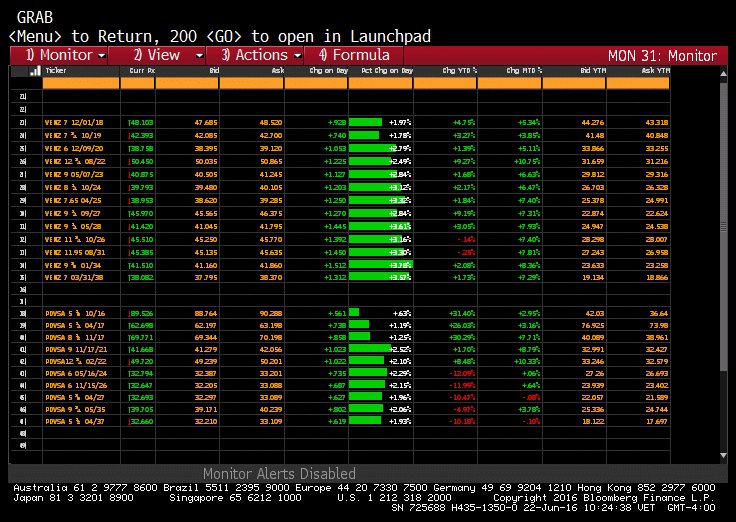The image size is (736, 522).
Task: Select the VENZ bond maturing 01/34
Action: coord(72,265)
